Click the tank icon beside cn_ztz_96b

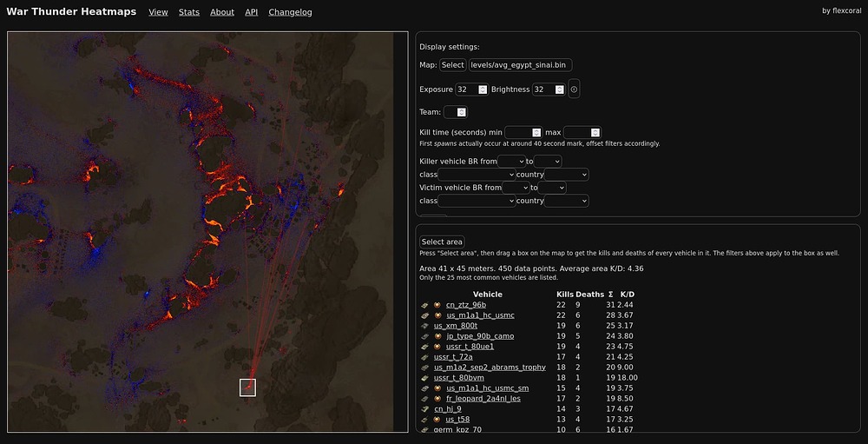click(424, 305)
